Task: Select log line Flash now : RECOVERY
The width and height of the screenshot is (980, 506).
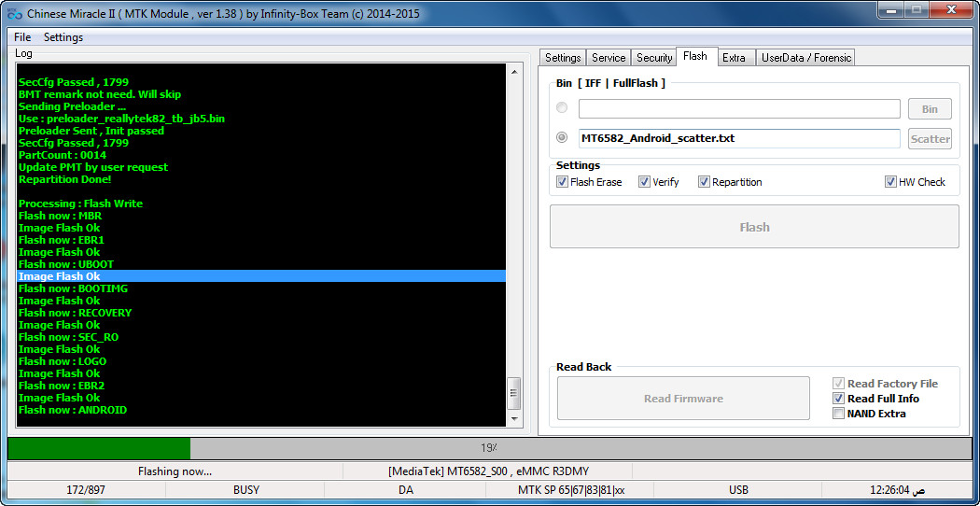Action: tap(75, 313)
